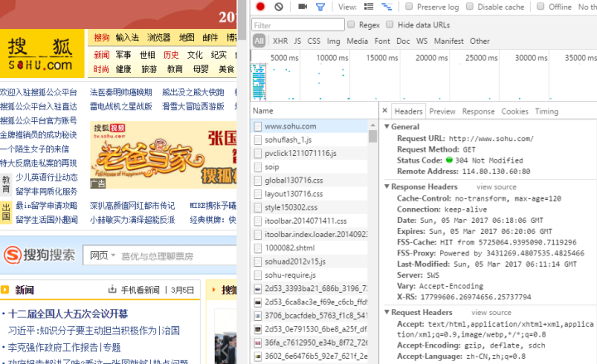This screenshot has height=364, width=597.
Task: Switch to the Timing tab
Action: coord(546,111)
